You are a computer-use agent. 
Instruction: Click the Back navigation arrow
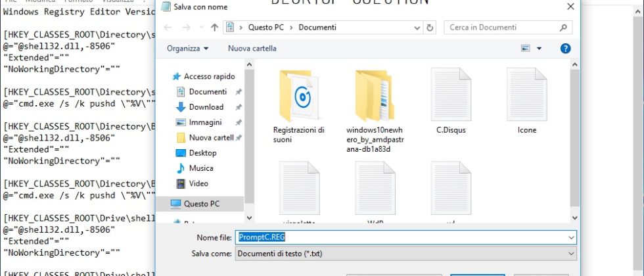167,28
